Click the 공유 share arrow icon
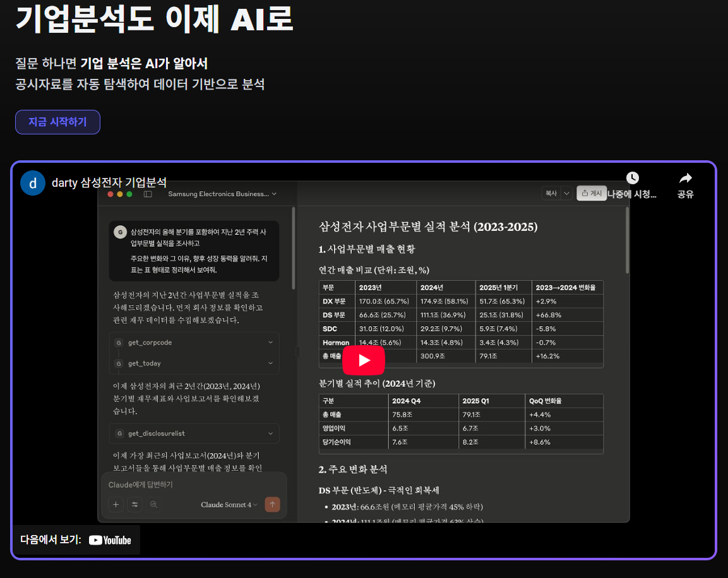 [x=684, y=178]
